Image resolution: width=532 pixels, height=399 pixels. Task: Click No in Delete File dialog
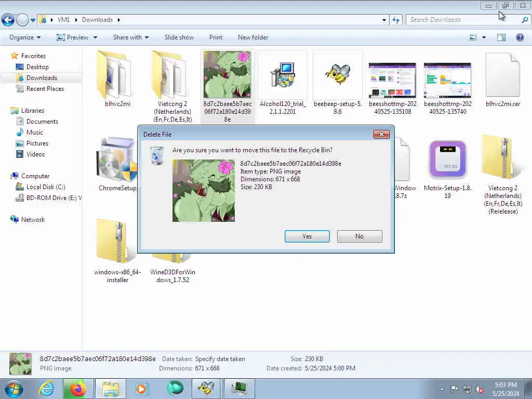point(360,236)
